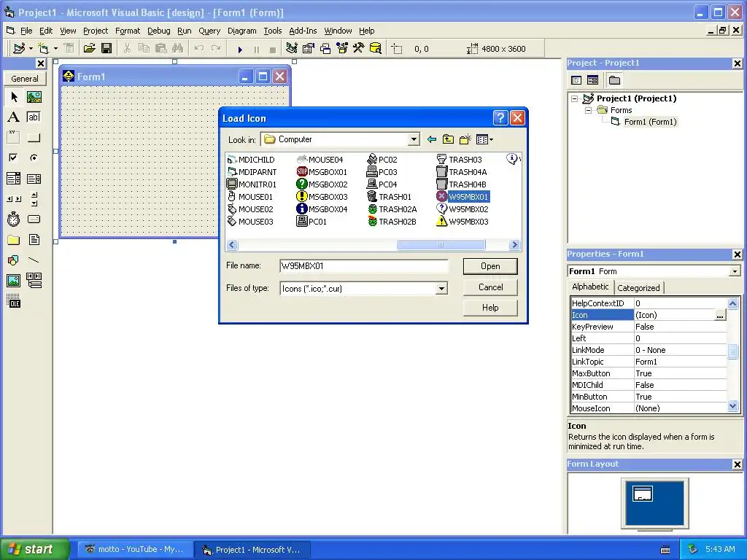Select the Frame tool in toolbox
Image resolution: width=747 pixels, height=560 pixels.
[14, 138]
